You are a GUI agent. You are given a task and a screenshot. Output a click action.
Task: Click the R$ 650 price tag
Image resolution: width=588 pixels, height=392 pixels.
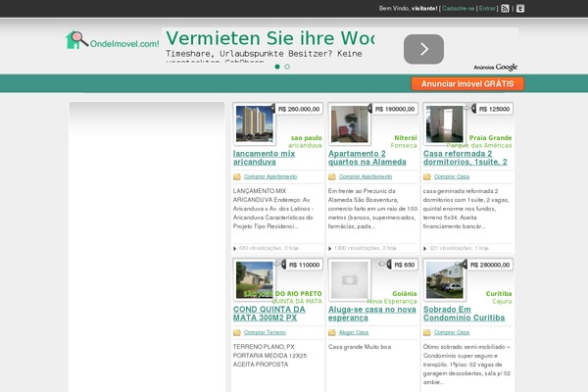pos(399,265)
